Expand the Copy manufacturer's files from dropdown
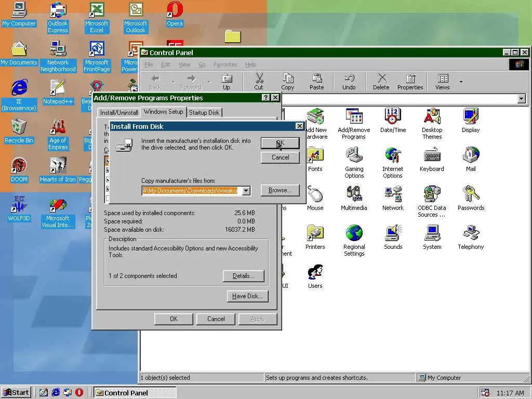532x399 pixels. [x=247, y=191]
